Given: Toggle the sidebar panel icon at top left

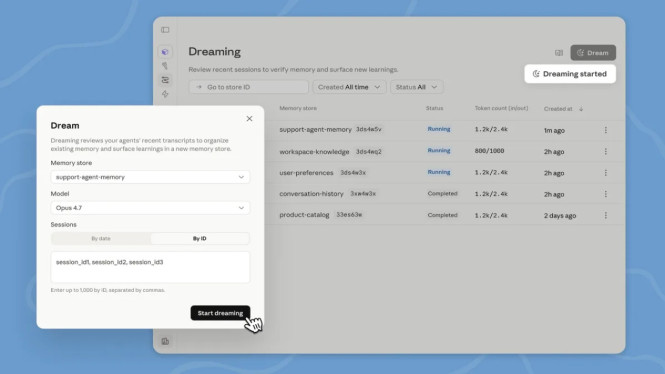Looking at the screenshot, I should 165,30.
